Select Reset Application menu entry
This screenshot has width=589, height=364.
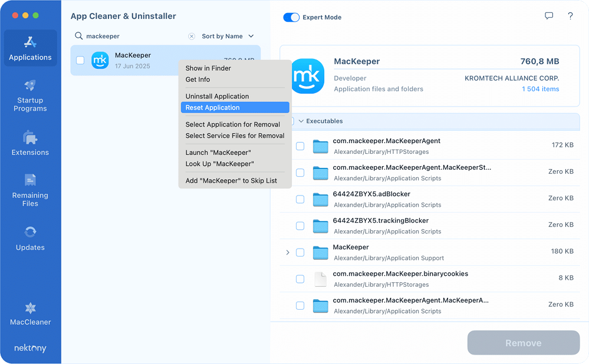235,108
